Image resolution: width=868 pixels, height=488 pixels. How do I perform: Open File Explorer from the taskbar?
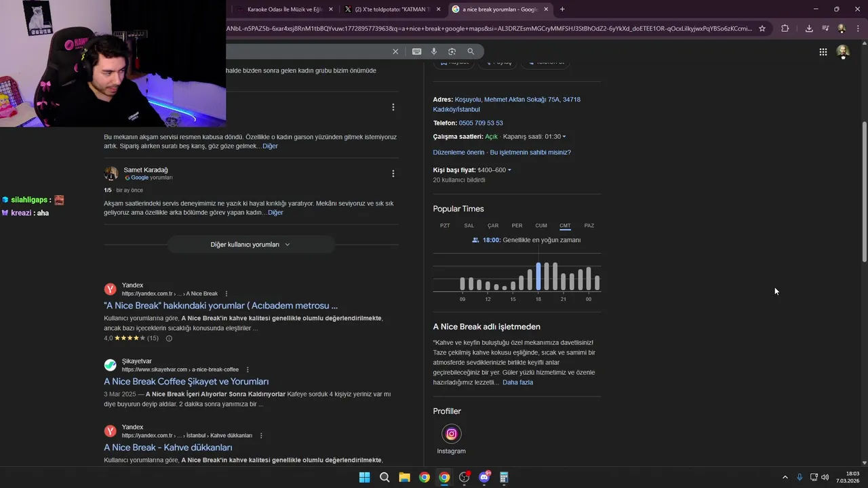404,477
